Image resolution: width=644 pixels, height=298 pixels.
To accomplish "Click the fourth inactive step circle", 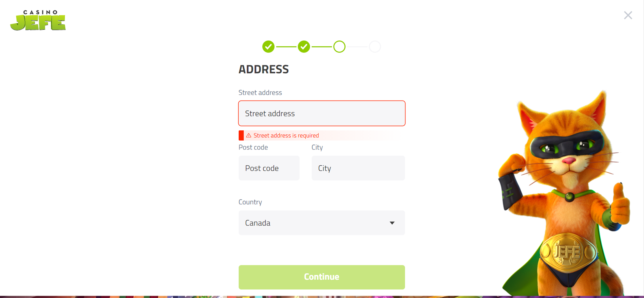I will (375, 47).
